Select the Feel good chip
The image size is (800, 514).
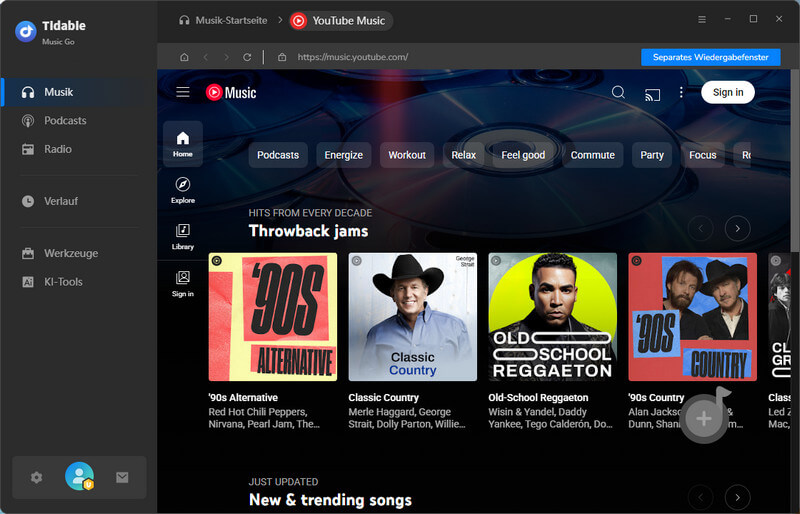(x=523, y=155)
